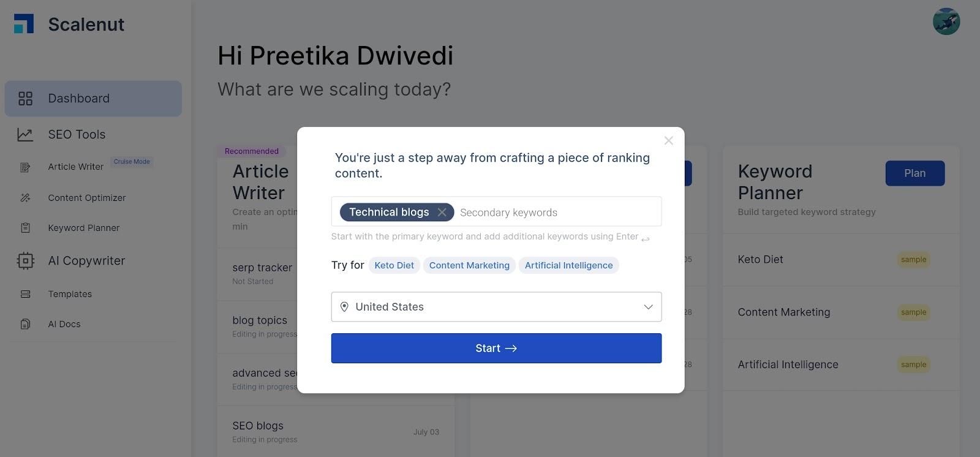Select the Content Optimizer wand icon
Viewport: 980px width, 457px height.
pyautogui.click(x=25, y=198)
